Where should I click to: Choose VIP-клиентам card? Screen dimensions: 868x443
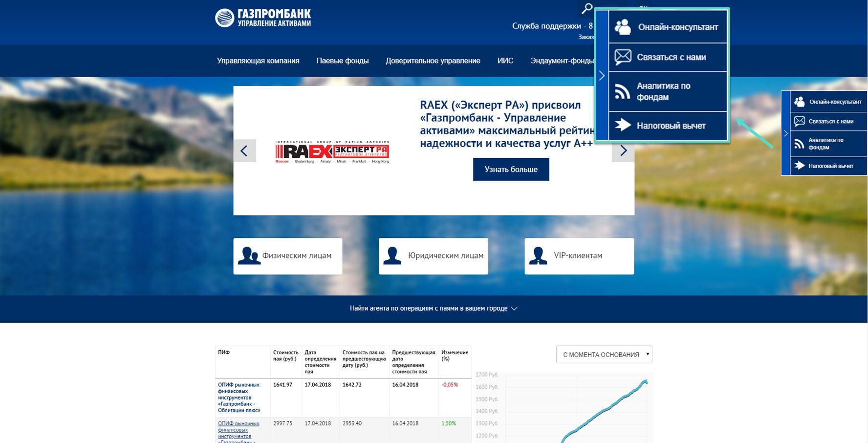coord(579,256)
